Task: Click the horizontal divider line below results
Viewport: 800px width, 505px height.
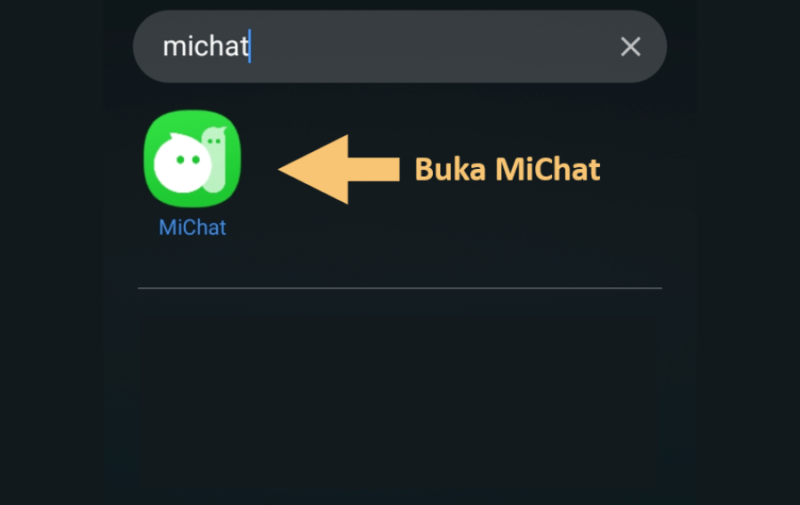Action: tap(399, 288)
